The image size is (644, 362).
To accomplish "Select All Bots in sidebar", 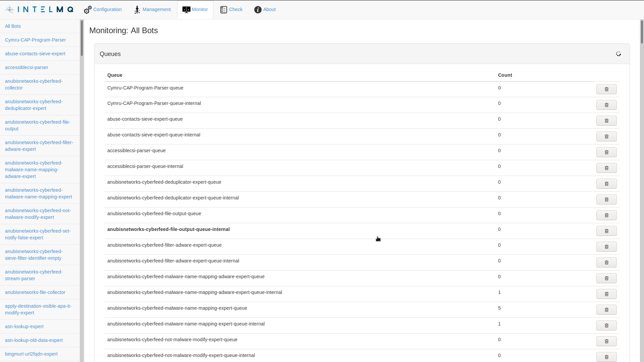I will pyautogui.click(x=13, y=26).
